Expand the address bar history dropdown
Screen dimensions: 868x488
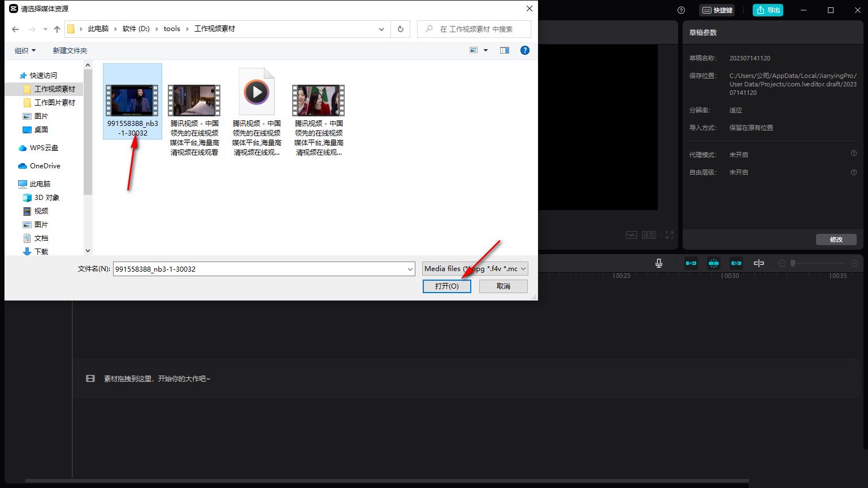(381, 29)
